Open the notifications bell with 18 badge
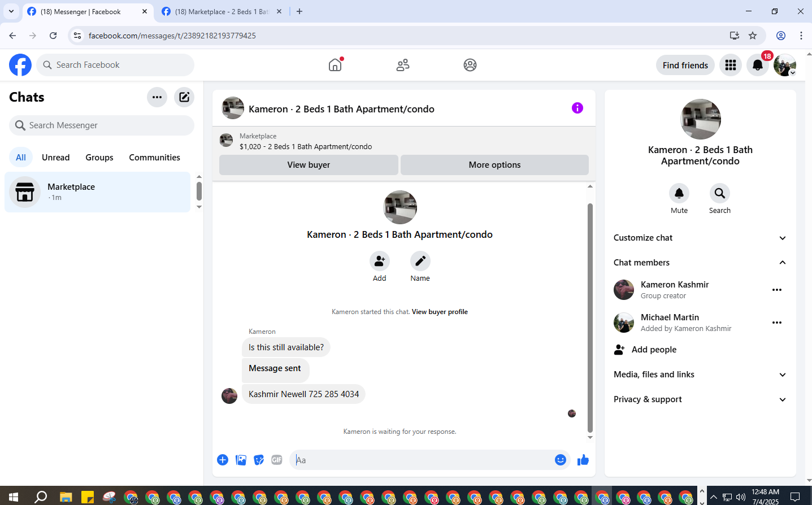 pos(758,65)
